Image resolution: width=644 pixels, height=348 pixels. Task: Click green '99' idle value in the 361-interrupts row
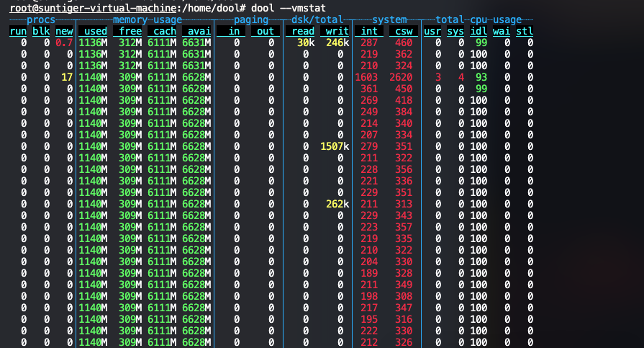[481, 89]
